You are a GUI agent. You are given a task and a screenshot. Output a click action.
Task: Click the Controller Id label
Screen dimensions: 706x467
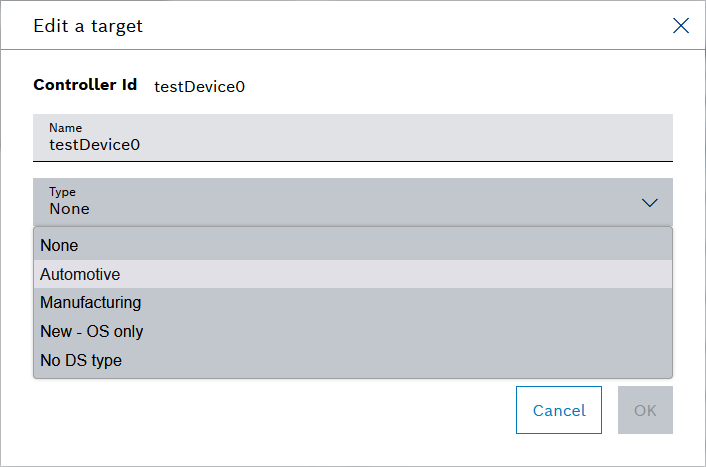click(x=85, y=85)
